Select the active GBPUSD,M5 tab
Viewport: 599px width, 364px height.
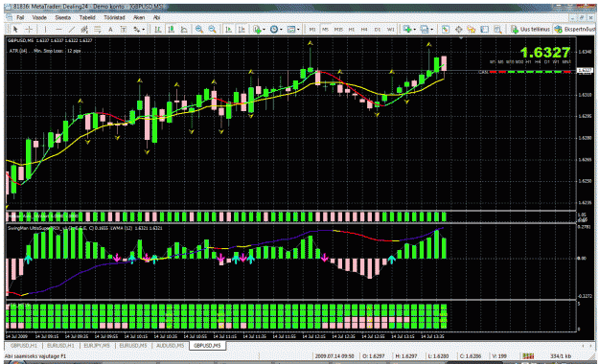coord(207,346)
